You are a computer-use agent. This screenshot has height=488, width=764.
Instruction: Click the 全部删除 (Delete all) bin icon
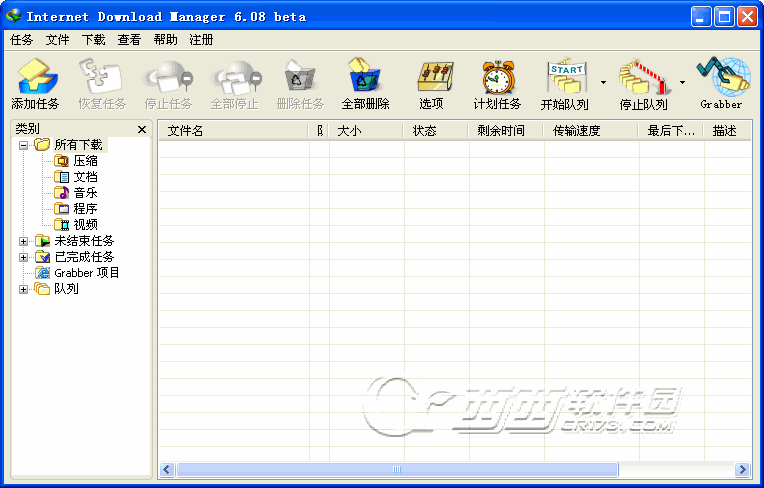pyautogui.click(x=364, y=76)
